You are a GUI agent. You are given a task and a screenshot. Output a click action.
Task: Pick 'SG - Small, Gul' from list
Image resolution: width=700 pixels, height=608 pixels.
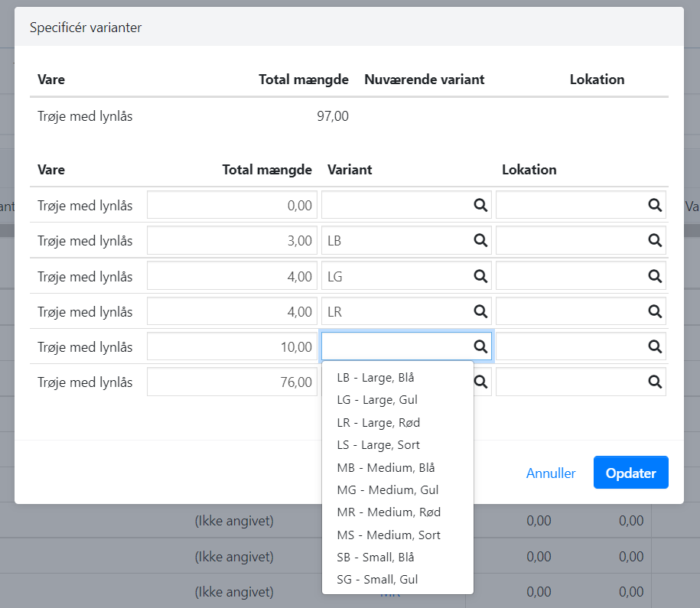pos(377,580)
